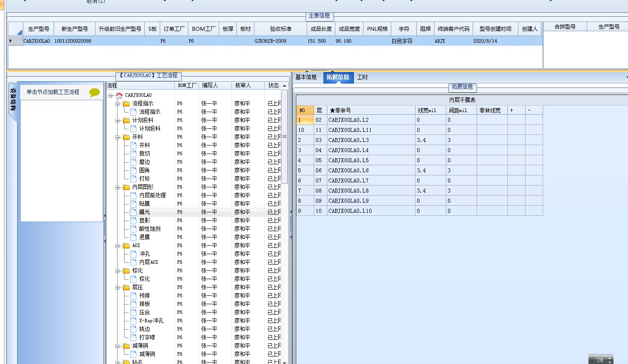Click the 验收标准 column header

[281, 29]
